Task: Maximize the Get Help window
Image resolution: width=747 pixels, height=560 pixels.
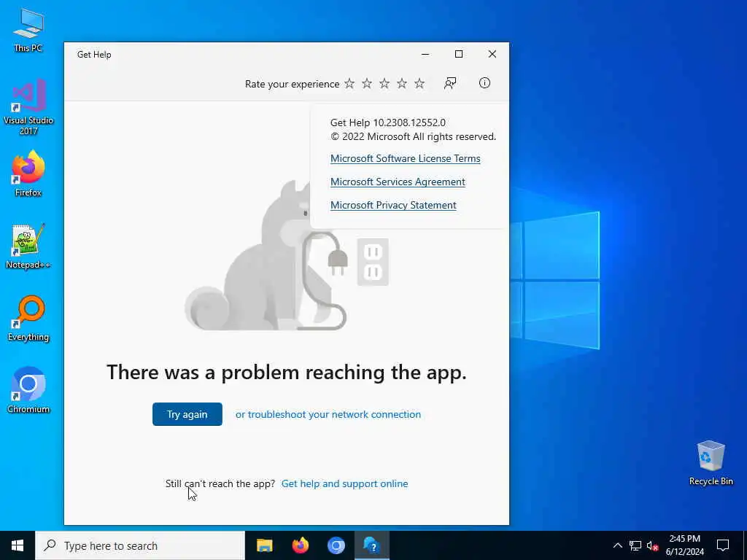Action: pyautogui.click(x=459, y=54)
